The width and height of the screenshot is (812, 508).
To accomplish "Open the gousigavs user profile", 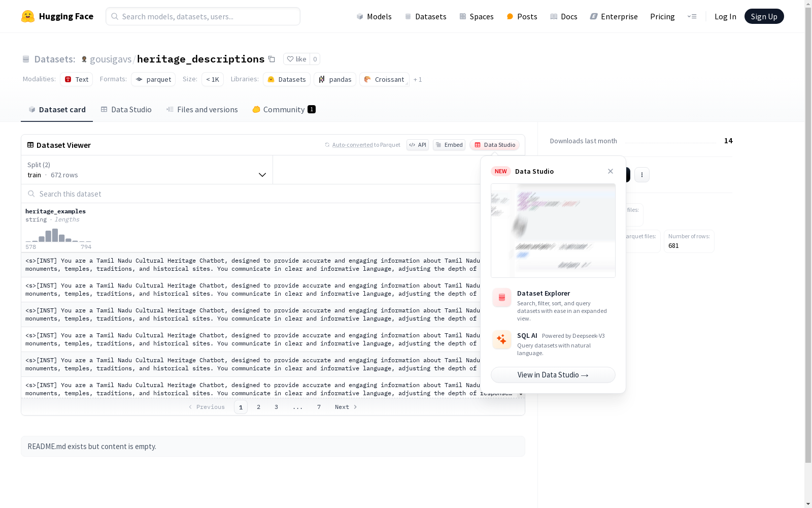I will tap(111, 59).
